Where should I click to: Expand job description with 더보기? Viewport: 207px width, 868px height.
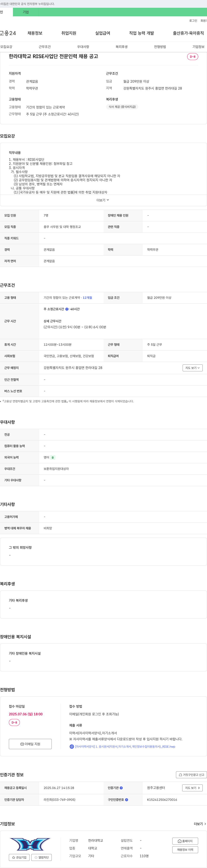tap(103, 200)
